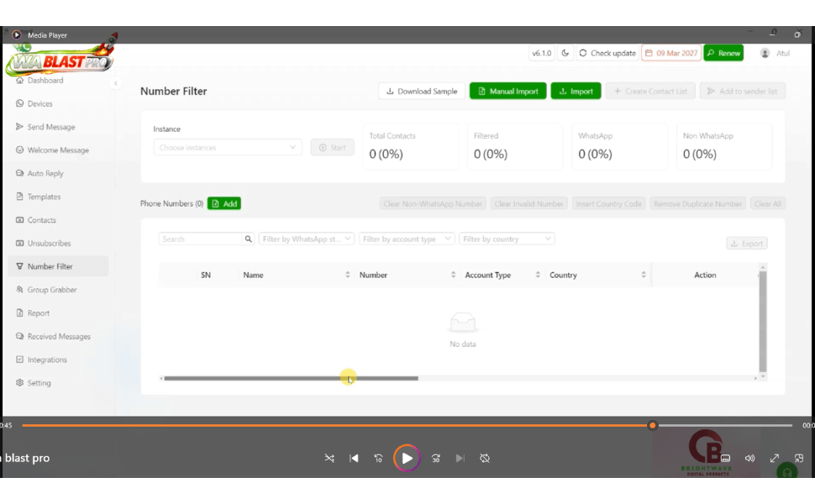The height and width of the screenshot is (504, 815).
Task: Open the Filter by account type dropdown
Action: point(407,239)
